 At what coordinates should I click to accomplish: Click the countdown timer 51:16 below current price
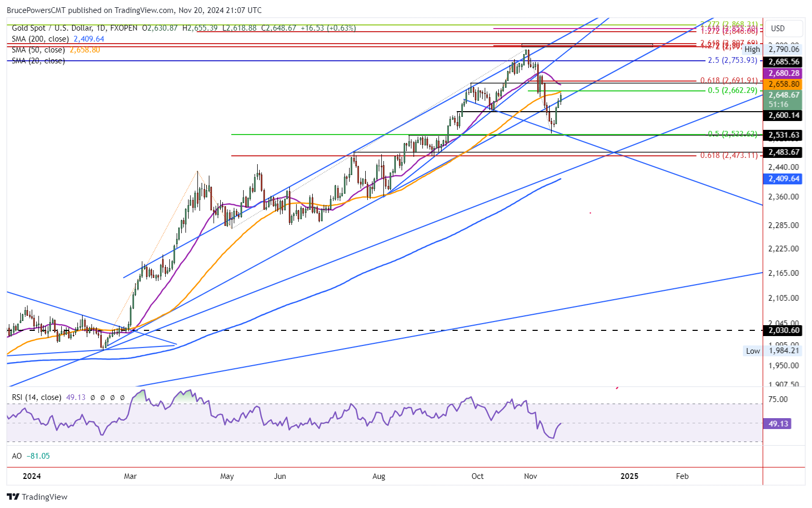(x=779, y=104)
